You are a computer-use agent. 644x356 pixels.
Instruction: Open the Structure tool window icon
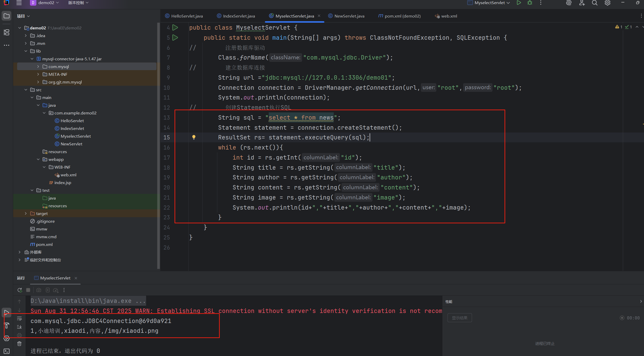[7, 32]
